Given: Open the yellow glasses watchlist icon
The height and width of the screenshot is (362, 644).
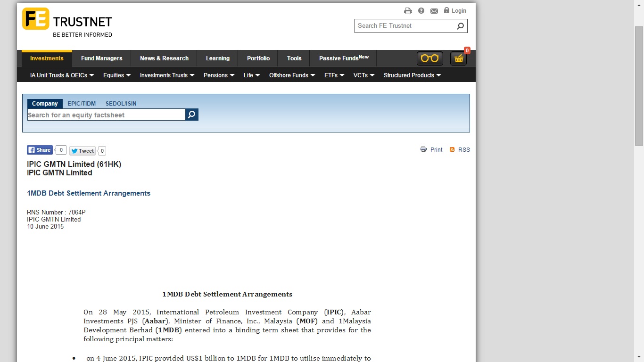Looking at the screenshot, I should click(430, 58).
